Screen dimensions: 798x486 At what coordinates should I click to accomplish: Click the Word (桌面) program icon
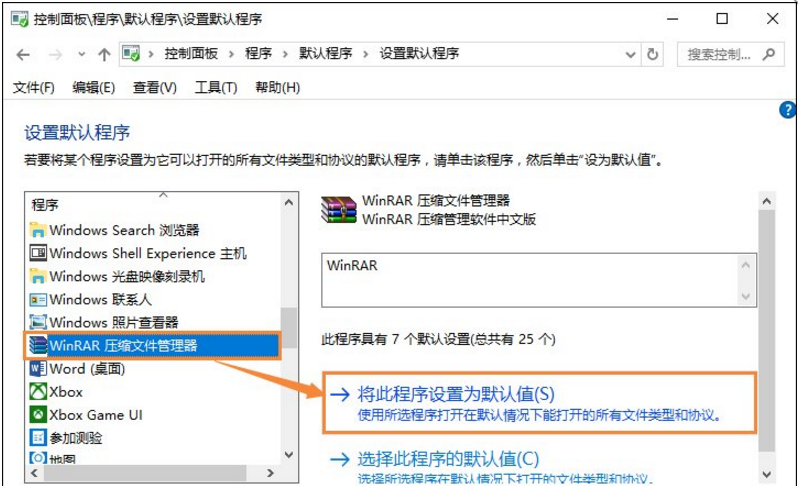point(38,368)
